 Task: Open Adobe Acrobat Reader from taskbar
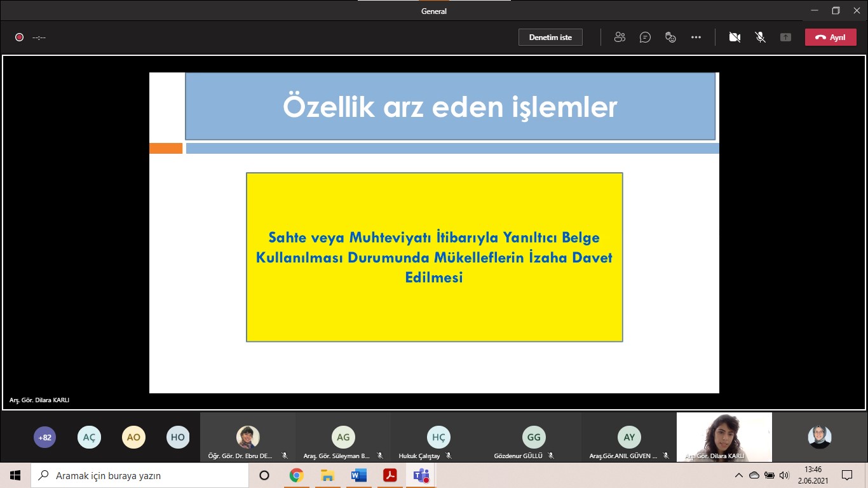tap(390, 475)
